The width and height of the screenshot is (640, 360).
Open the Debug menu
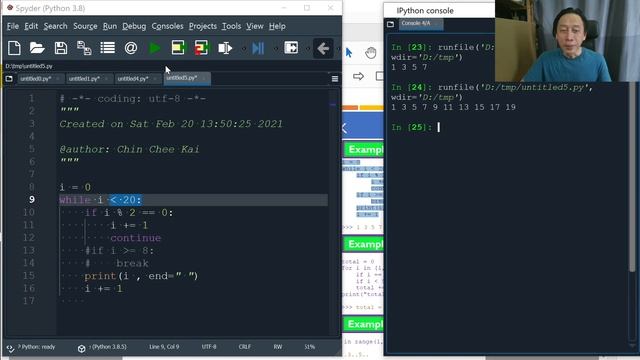click(x=134, y=26)
